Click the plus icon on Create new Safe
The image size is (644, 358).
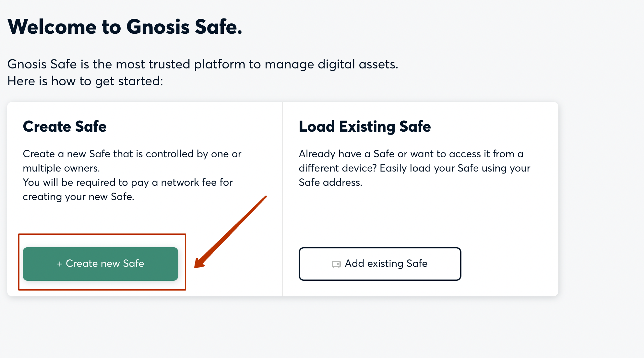60,264
